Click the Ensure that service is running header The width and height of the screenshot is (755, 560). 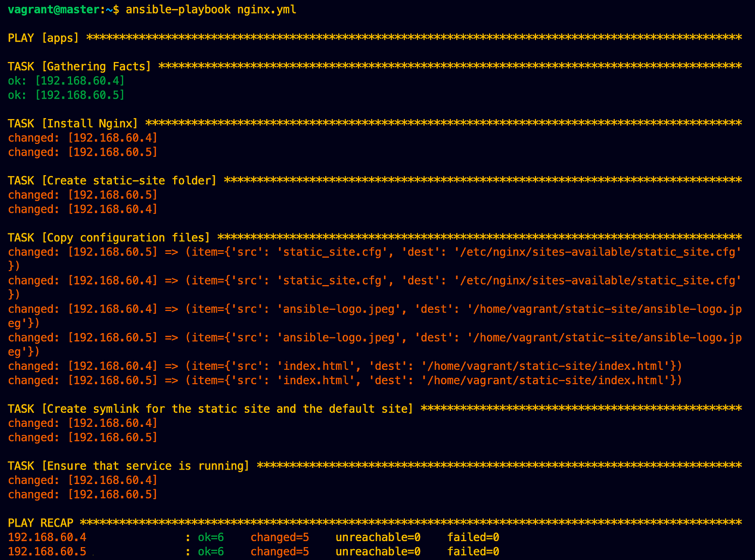click(128, 465)
